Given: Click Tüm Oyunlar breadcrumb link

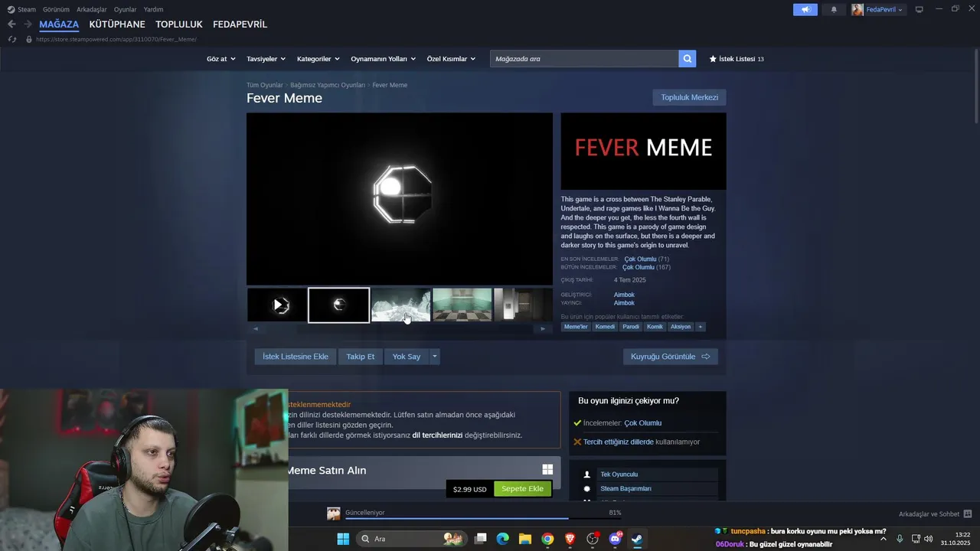Looking at the screenshot, I should click(x=265, y=85).
